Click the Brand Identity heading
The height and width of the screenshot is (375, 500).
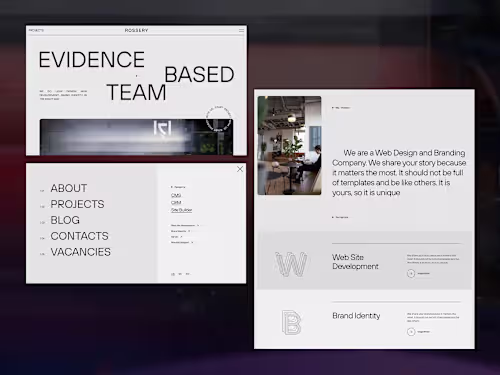356,316
